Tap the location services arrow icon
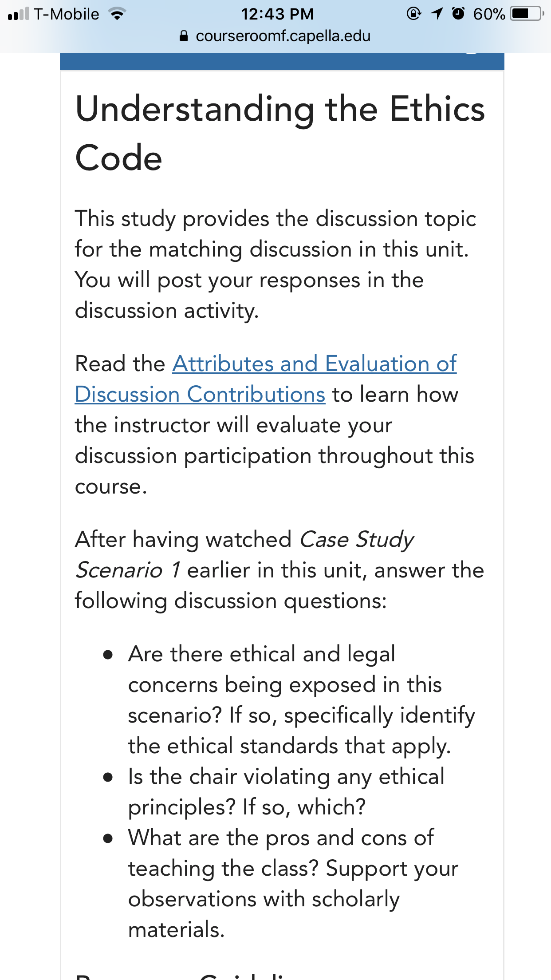The height and width of the screenshot is (980, 551). pyautogui.click(x=437, y=14)
